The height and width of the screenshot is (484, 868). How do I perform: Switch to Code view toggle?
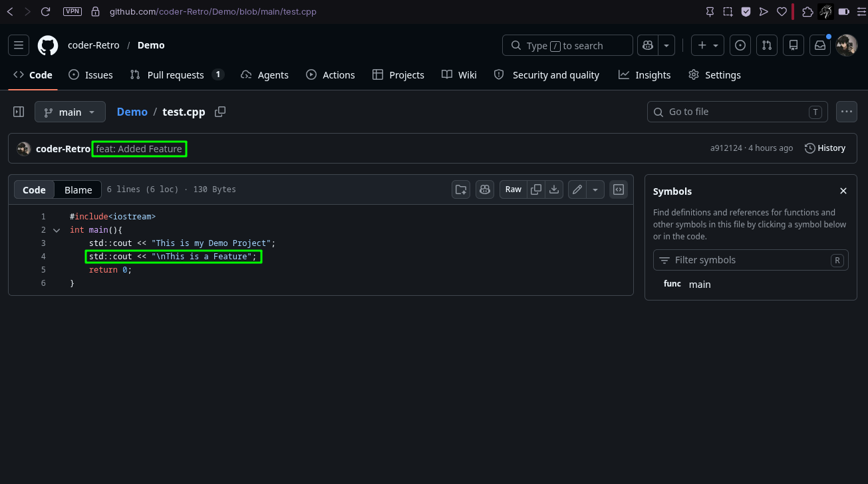[x=34, y=190]
